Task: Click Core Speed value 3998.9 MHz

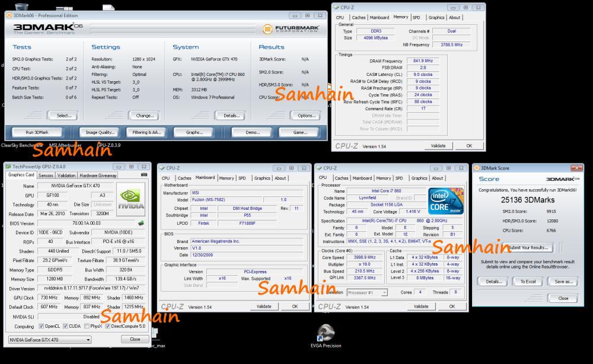Action: [x=365, y=257]
